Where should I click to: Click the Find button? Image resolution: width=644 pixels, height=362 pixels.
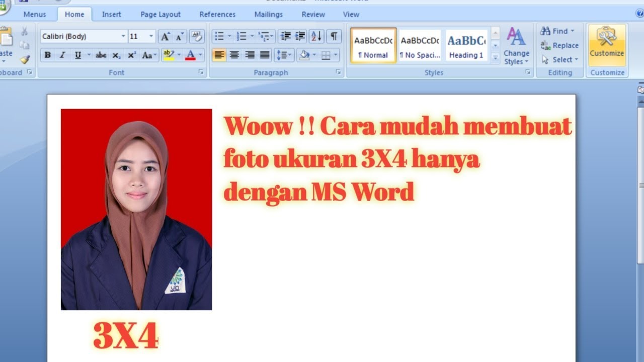(557, 31)
